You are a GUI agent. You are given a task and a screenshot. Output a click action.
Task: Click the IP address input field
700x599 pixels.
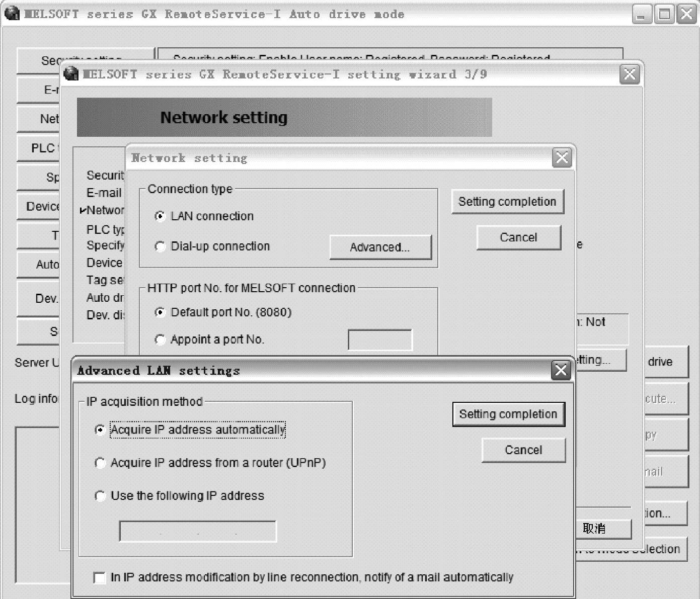click(x=198, y=532)
